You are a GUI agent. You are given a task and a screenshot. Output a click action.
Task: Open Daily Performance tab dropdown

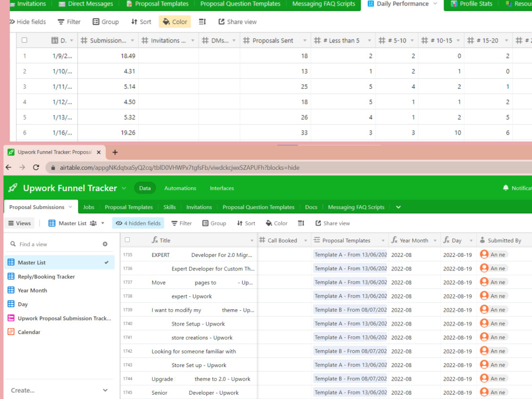click(435, 4)
